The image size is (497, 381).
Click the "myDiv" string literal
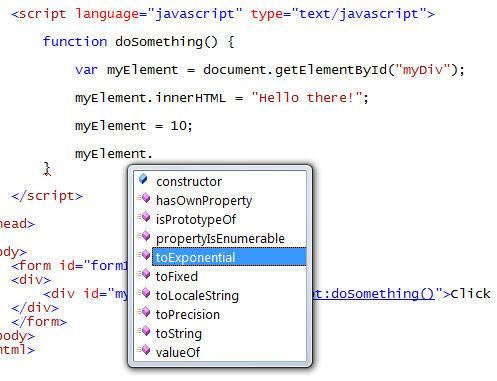click(x=423, y=70)
